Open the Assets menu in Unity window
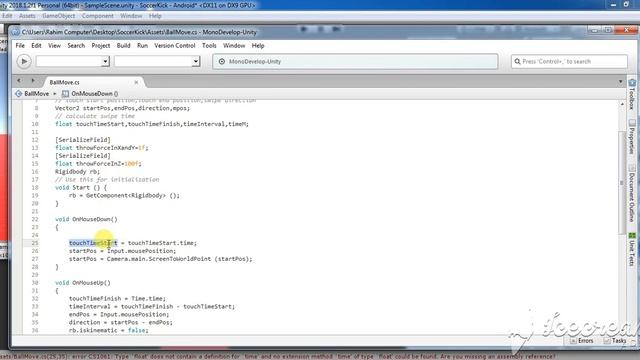Image resolution: width=640 pixels, height=360 pixels. [x=27, y=16]
